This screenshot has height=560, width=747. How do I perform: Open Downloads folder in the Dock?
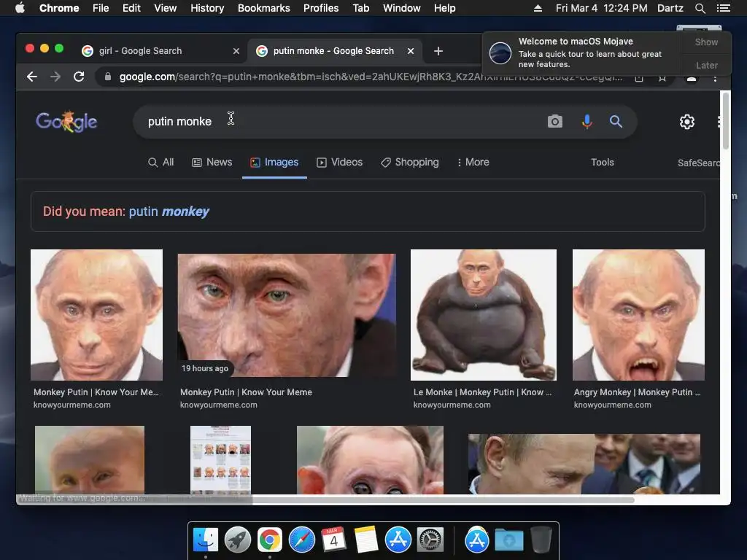coord(508,540)
